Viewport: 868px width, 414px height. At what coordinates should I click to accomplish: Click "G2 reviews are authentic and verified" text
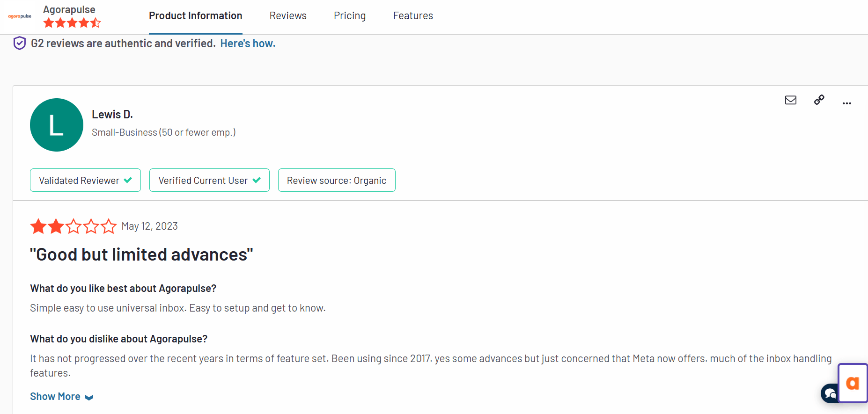[123, 44]
